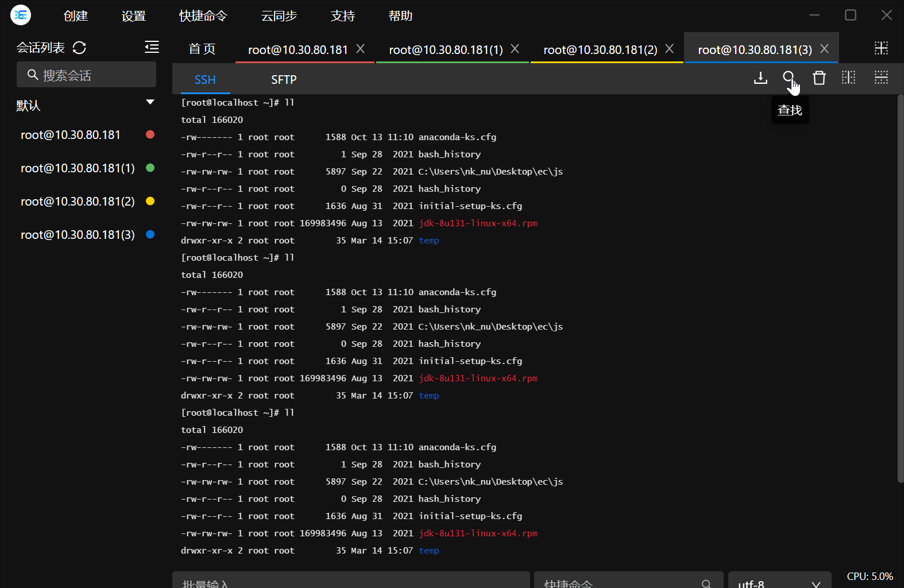The height and width of the screenshot is (588, 904).
Task: Select the SSH tab
Action: (x=205, y=80)
